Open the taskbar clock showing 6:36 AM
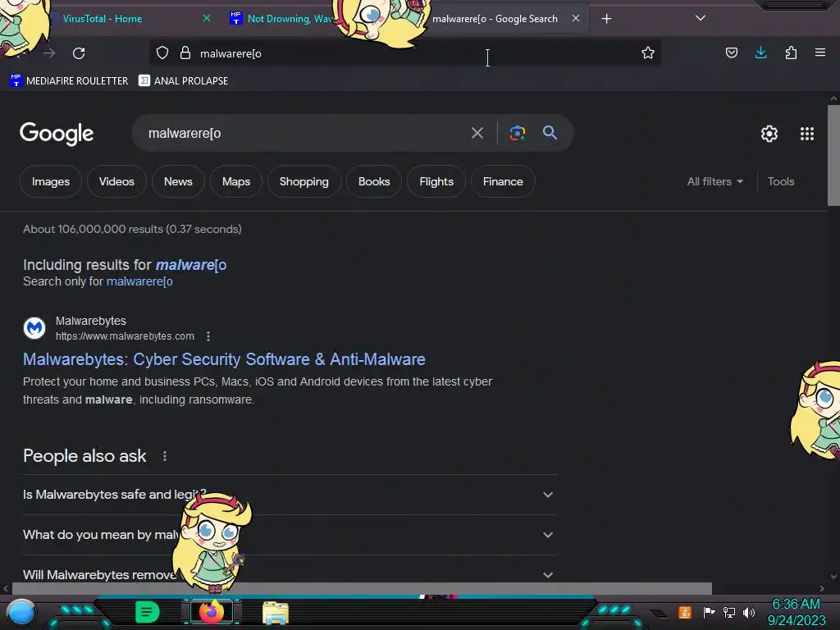This screenshot has width=840, height=630. 796,612
